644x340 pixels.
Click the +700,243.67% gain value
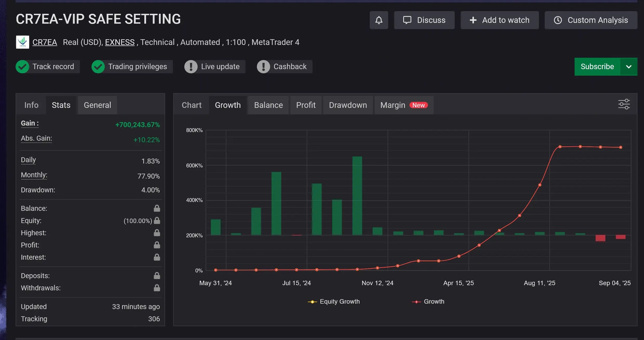pos(137,125)
